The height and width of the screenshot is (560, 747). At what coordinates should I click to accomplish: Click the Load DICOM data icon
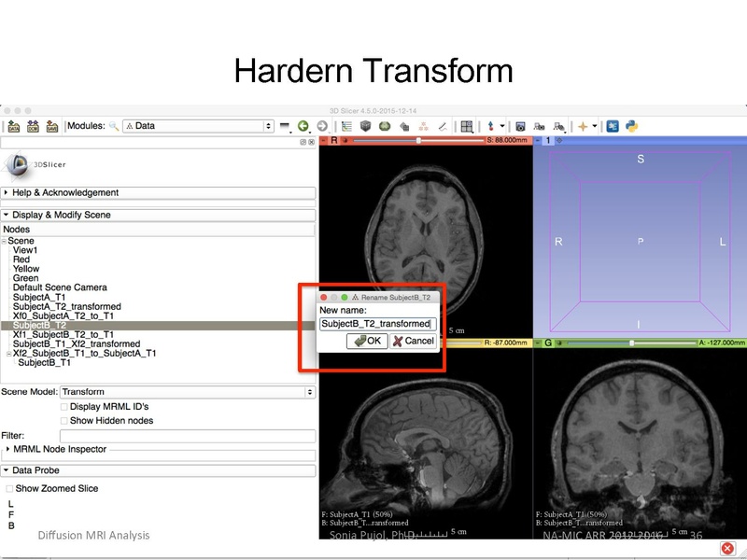pyautogui.click(x=33, y=126)
